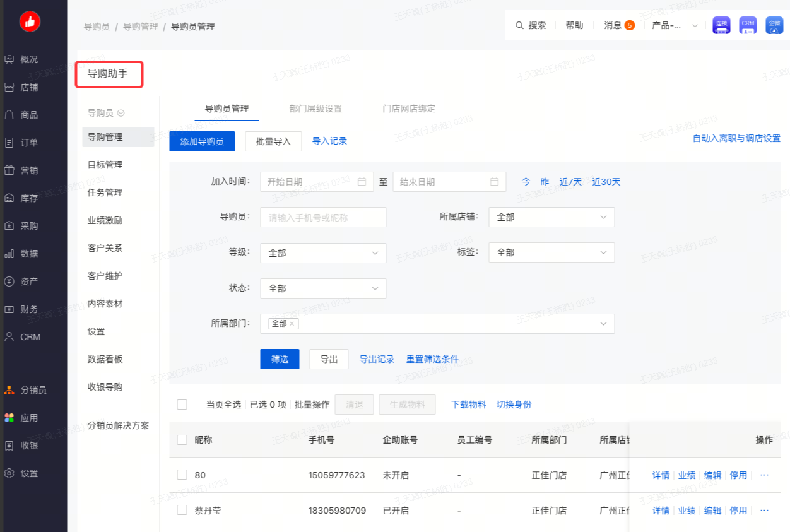Open the 所属部门 dropdown arrow
Viewport: 790px width, 532px height.
[x=603, y=324]
